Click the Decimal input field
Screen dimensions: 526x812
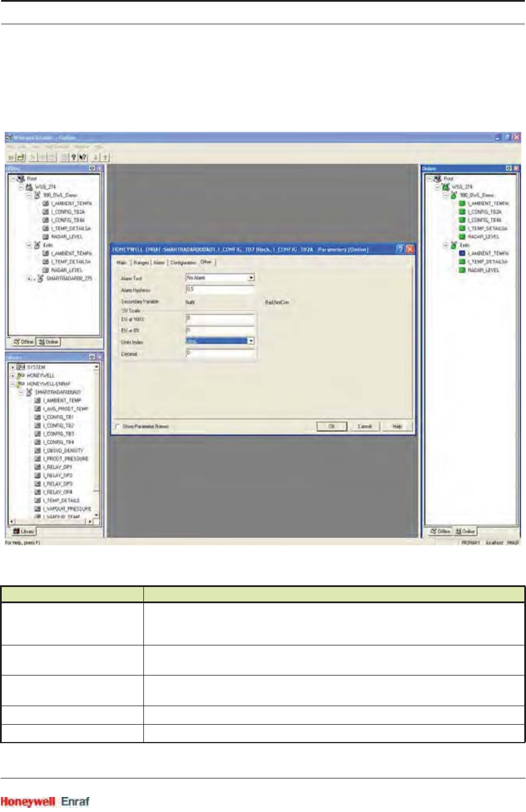[x=220, y=353]
